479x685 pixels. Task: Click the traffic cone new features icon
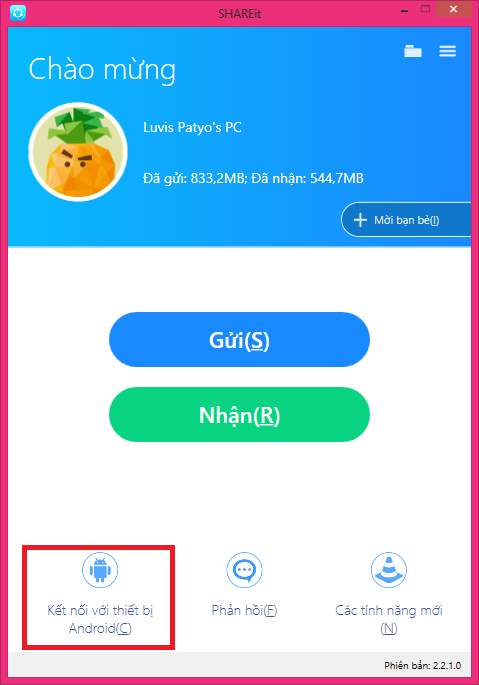pyautogui.click(x=389, y=570)
